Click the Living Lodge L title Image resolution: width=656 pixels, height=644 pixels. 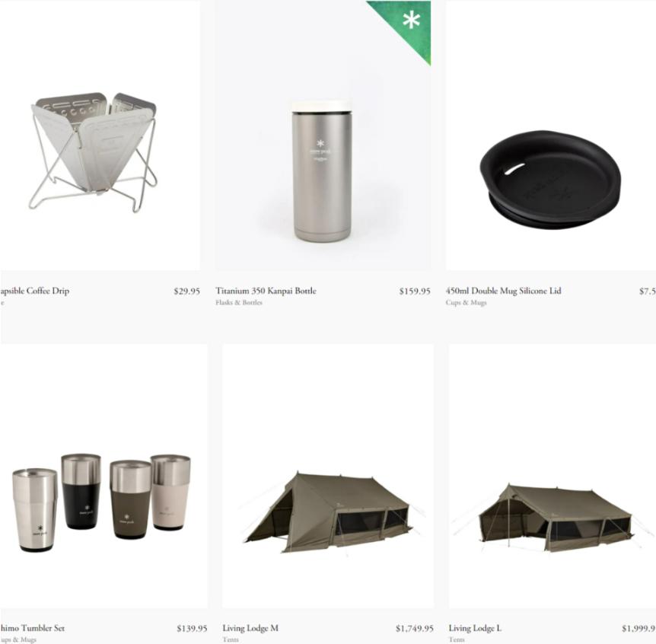tap(475, 628)
